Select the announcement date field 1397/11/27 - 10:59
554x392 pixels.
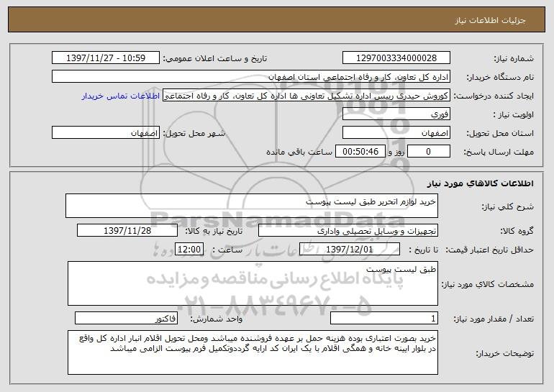106,58
